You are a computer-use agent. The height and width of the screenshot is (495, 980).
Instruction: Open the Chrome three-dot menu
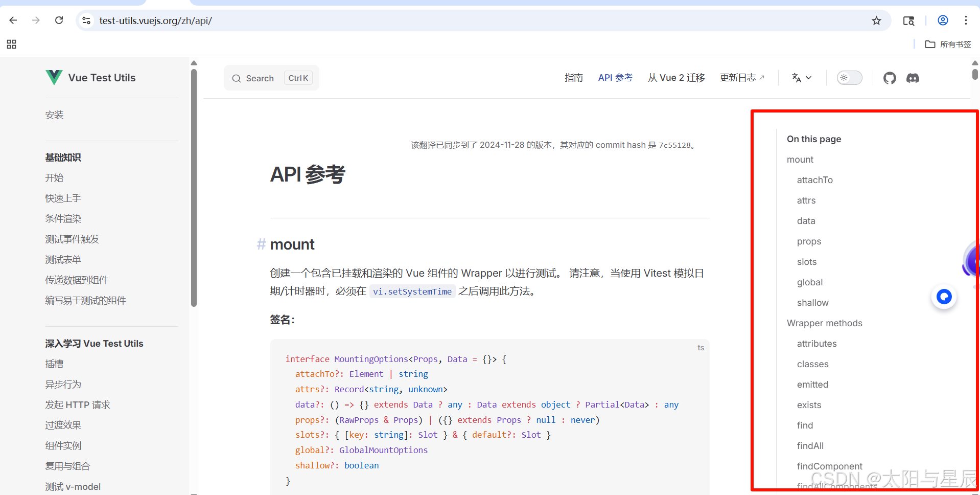(x=966, y=20)
